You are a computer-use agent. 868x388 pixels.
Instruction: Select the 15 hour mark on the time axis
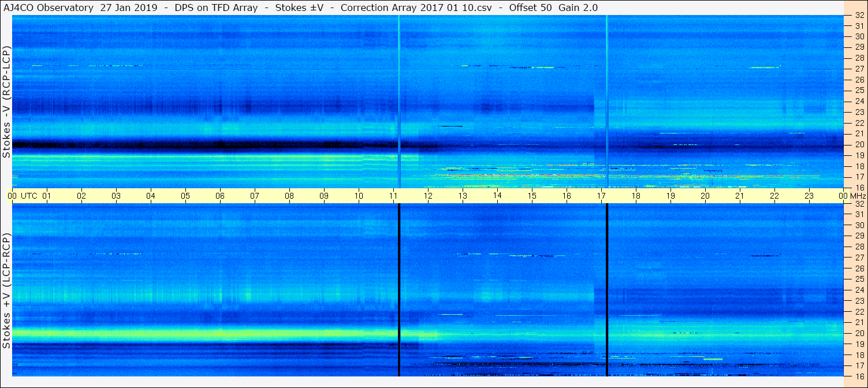(532, 196)
